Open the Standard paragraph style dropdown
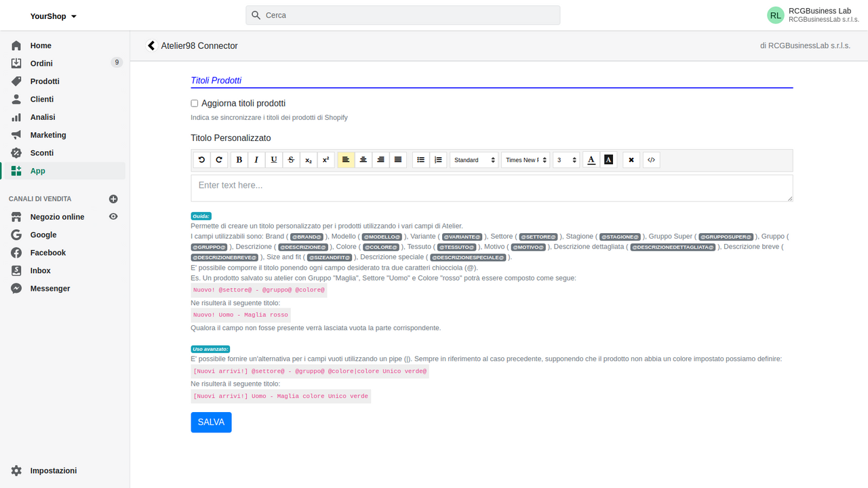Screen dimensions: 868x488 click(x=474, y=160)
